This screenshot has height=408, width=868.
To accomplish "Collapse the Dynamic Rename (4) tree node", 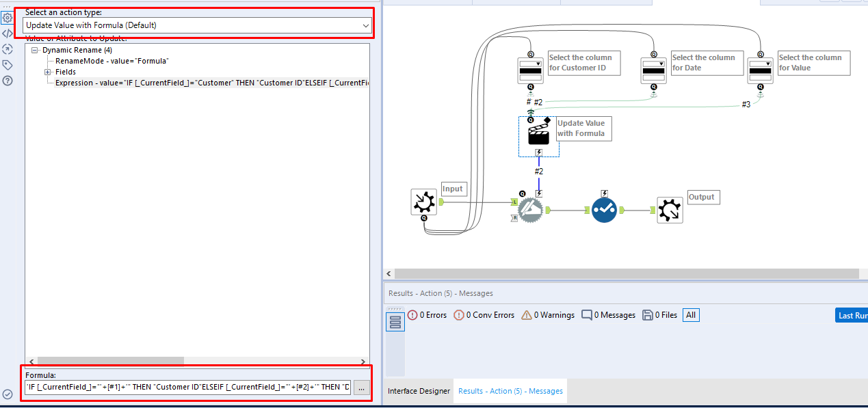I will 35,51.
